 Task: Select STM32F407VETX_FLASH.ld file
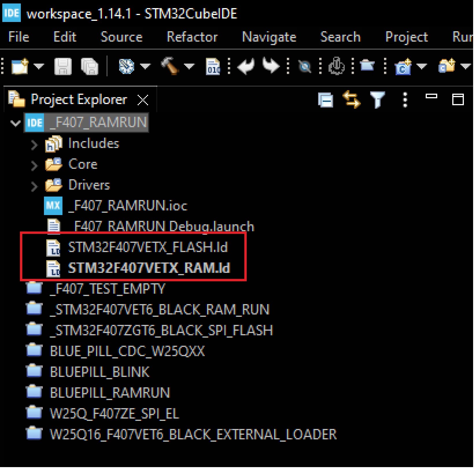point(148,247)
